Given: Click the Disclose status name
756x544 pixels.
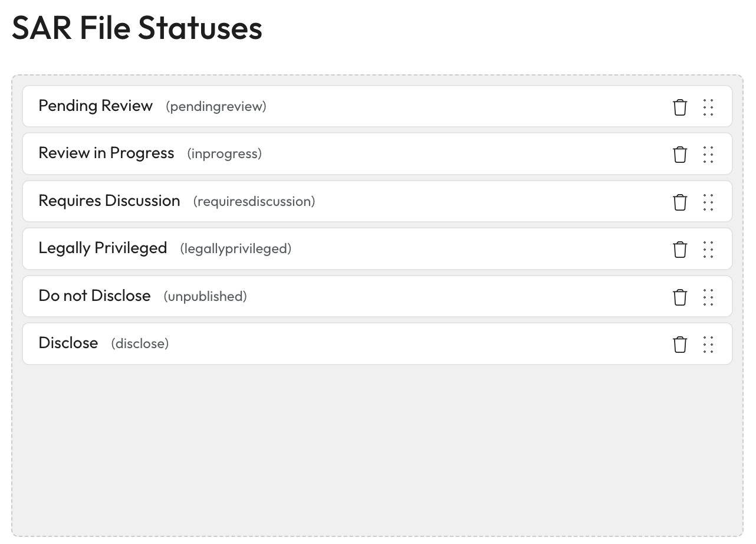Looking at the screenshot, I should tap(68, 343).
